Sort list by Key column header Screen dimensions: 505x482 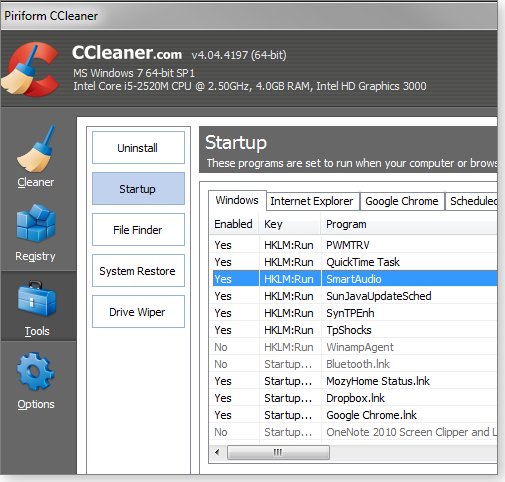290,224
